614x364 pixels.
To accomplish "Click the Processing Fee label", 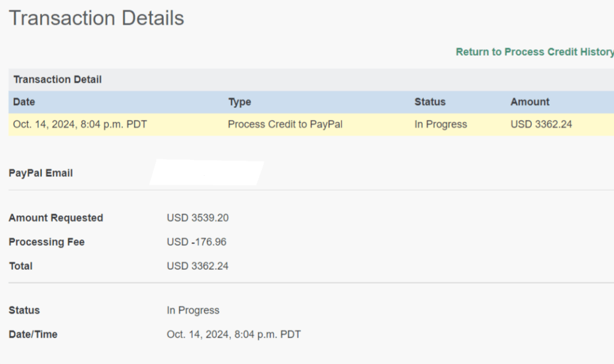I will tap(47, 242).
